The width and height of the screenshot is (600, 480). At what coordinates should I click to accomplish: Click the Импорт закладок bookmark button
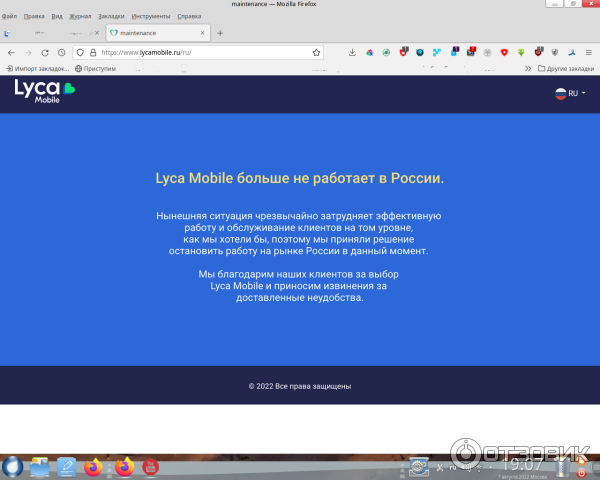point(38,69)
